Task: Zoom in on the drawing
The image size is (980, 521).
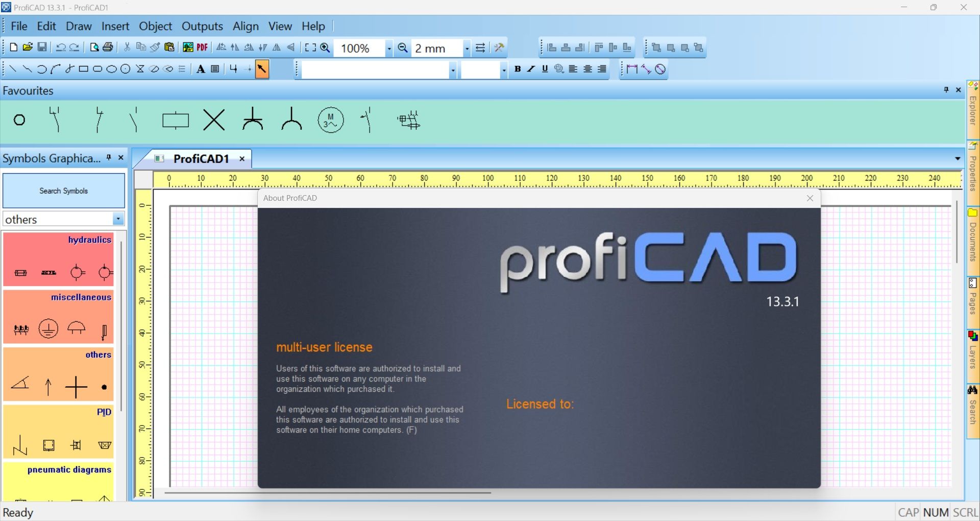Action: [x=325, y=48]
